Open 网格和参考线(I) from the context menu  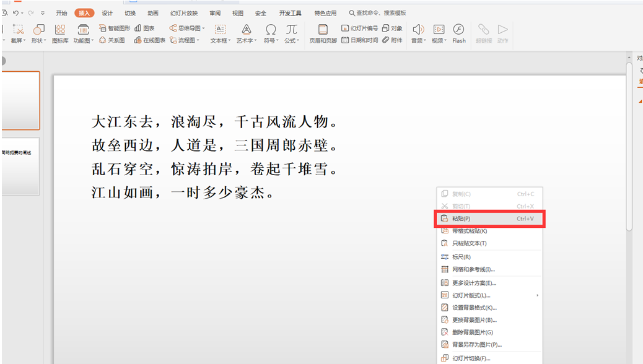pos(489,269)
